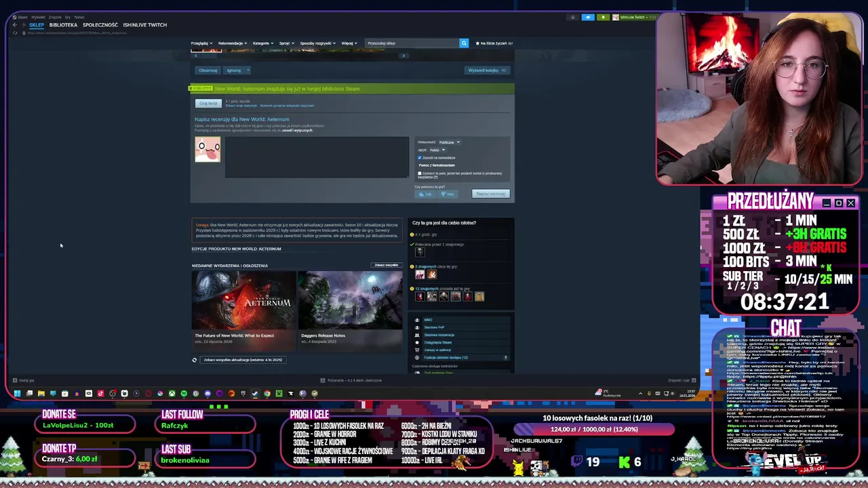The image size is (868, 488).
Task: Open the Ignoruj dropdown arrow
Action: [x=248, y=70]
